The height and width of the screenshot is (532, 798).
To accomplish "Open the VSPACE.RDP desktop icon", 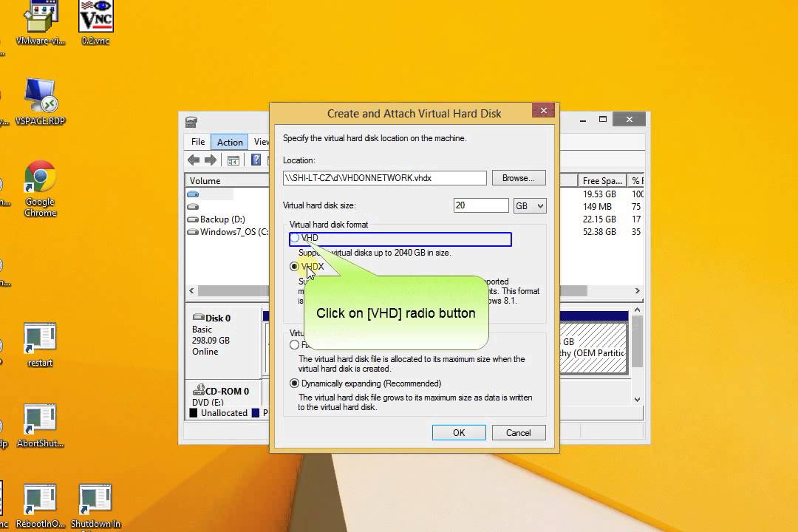I will coord(40,101).
